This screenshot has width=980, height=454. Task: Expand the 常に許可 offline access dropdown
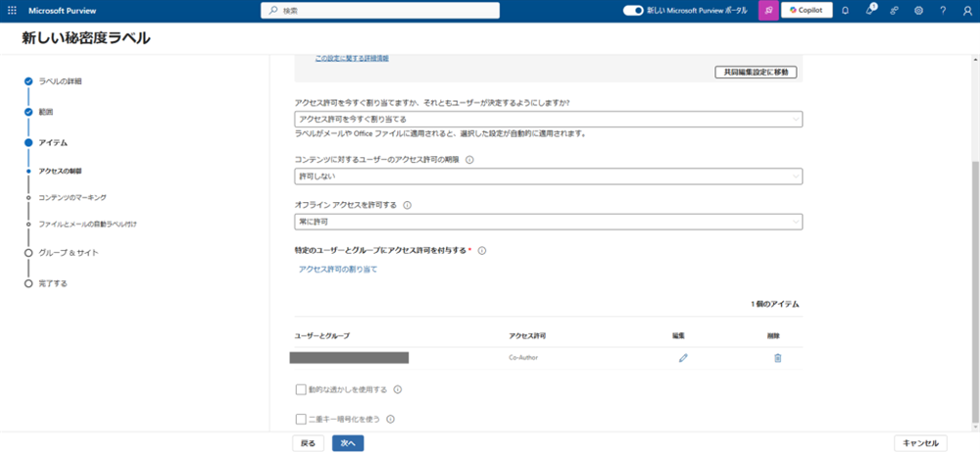pyautogui.click(x=548, y=223)
